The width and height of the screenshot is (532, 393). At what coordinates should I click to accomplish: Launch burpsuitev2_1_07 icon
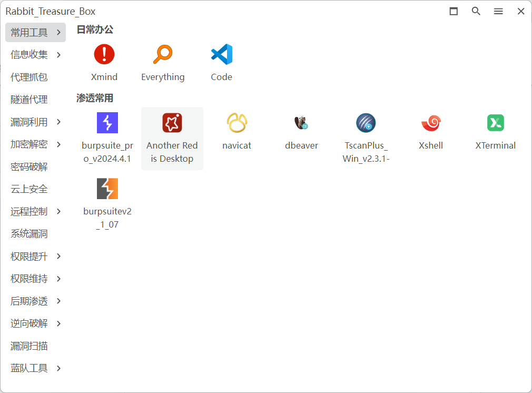click(107, 189)
